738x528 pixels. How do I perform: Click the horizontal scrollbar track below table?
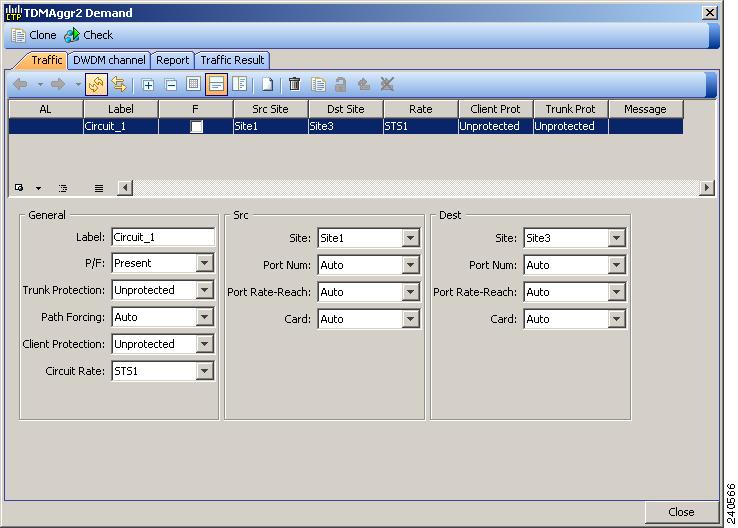(x=416, y=188)
